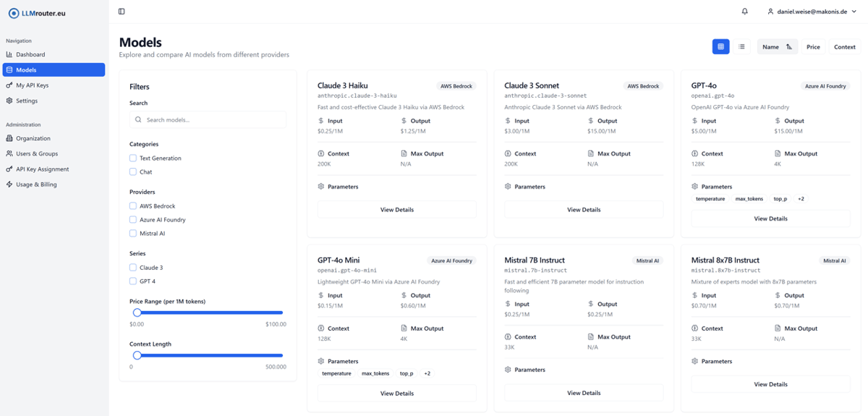Focus the Search models input field
Screen dimensions: 868x416
tap(208, 120)
